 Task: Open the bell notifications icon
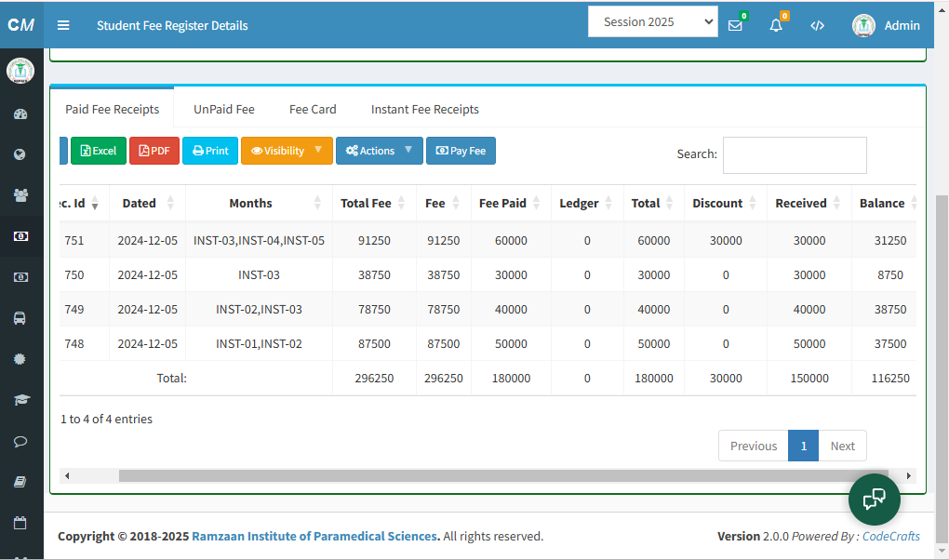(x=776, y=25)
